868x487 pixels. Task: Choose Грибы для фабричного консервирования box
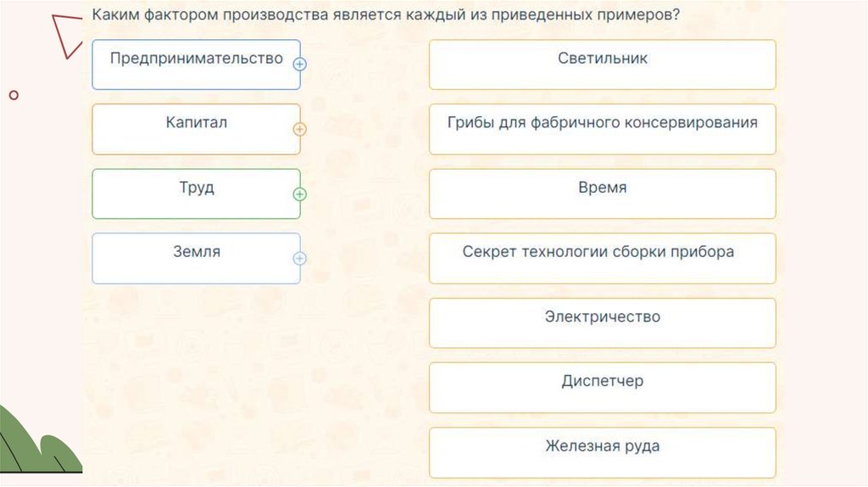point(602,129)
